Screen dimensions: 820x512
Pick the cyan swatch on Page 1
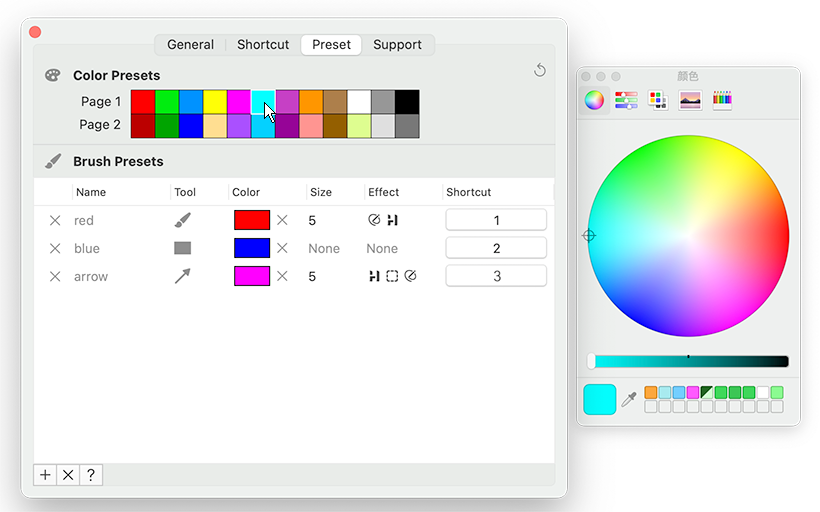pyautogui.click(x=263, y=101)
